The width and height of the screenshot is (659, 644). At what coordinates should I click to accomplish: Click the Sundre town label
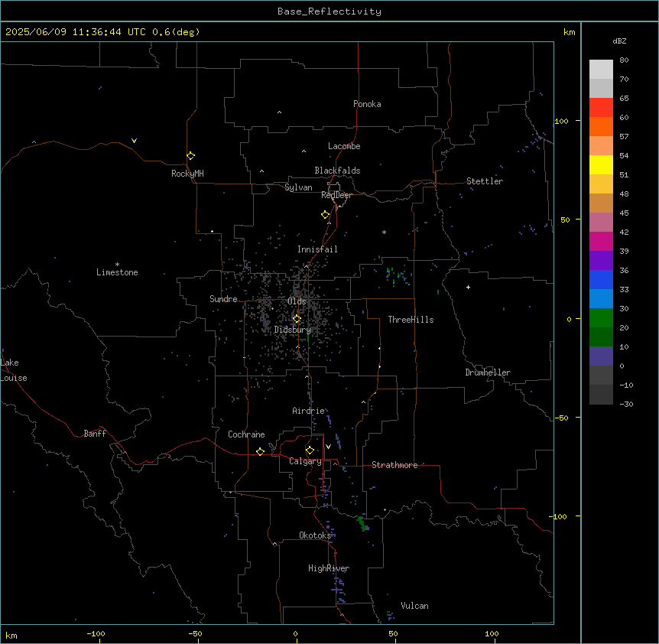pos(223,299)
